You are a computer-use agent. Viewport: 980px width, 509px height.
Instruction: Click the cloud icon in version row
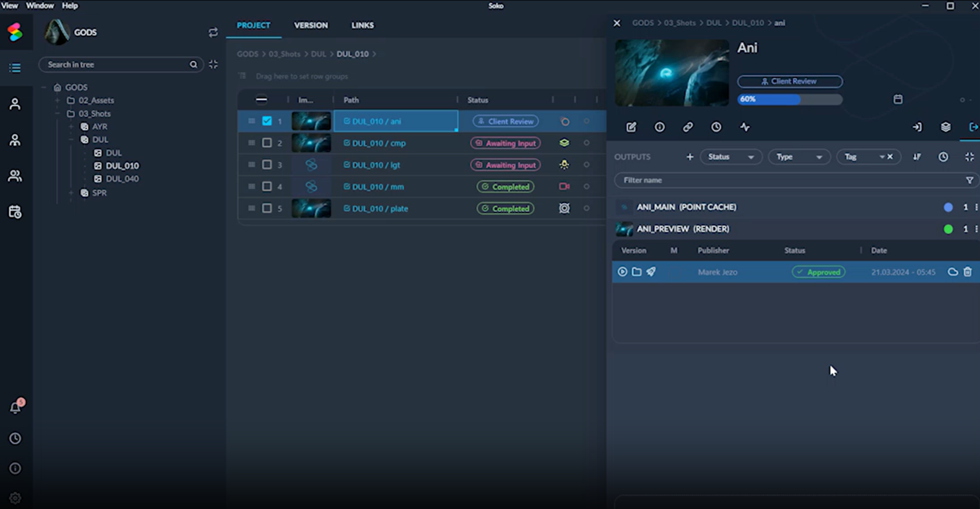(953, 272)
